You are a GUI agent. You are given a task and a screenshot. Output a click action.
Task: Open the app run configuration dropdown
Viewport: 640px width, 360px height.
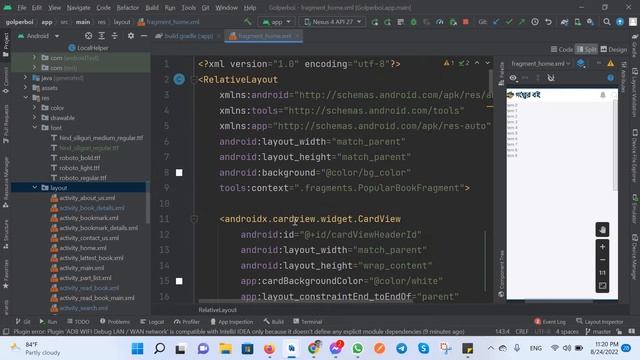[277, 22]
